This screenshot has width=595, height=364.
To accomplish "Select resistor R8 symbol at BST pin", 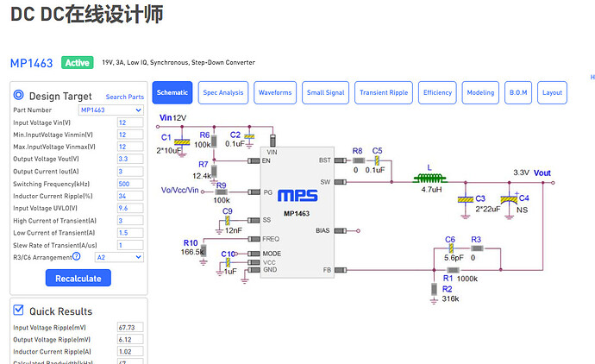I will [359, 160].
